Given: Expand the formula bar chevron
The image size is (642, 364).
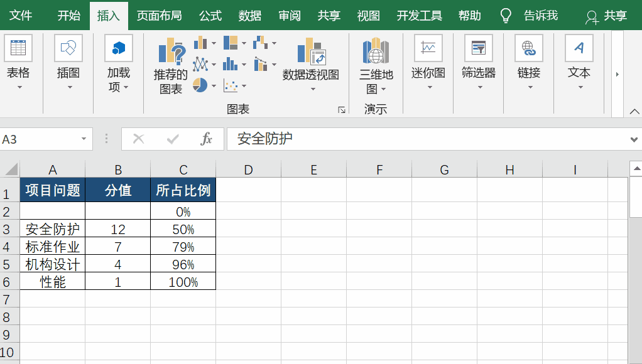Looking at the screenshot, I should point(634,139).
